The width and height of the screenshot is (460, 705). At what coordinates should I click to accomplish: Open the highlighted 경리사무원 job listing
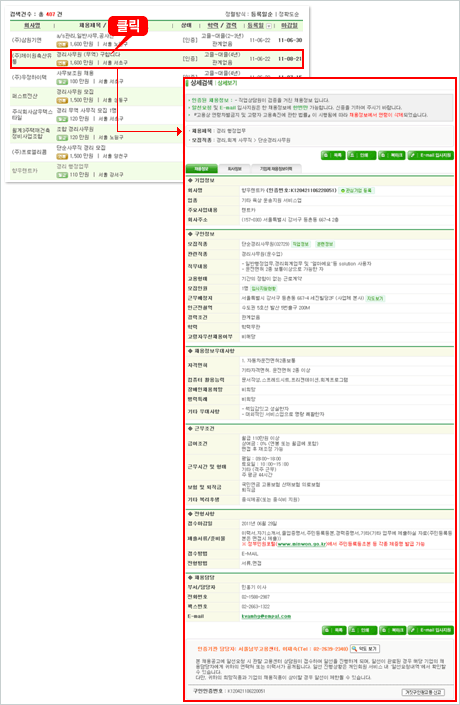click(x=157, y=59)
